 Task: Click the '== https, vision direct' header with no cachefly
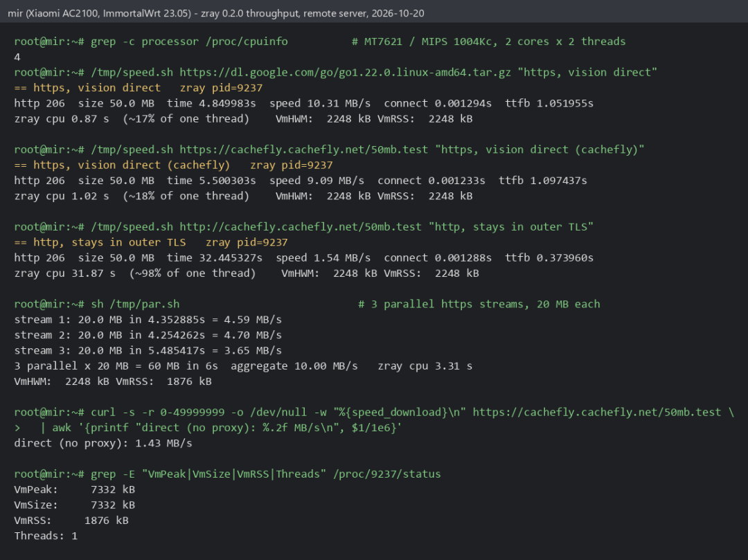pyautogui.click(x=87, y=88)
